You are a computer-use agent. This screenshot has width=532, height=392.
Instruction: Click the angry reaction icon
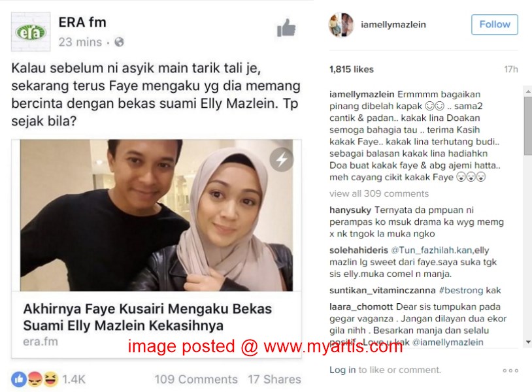(x=35, y=379)
